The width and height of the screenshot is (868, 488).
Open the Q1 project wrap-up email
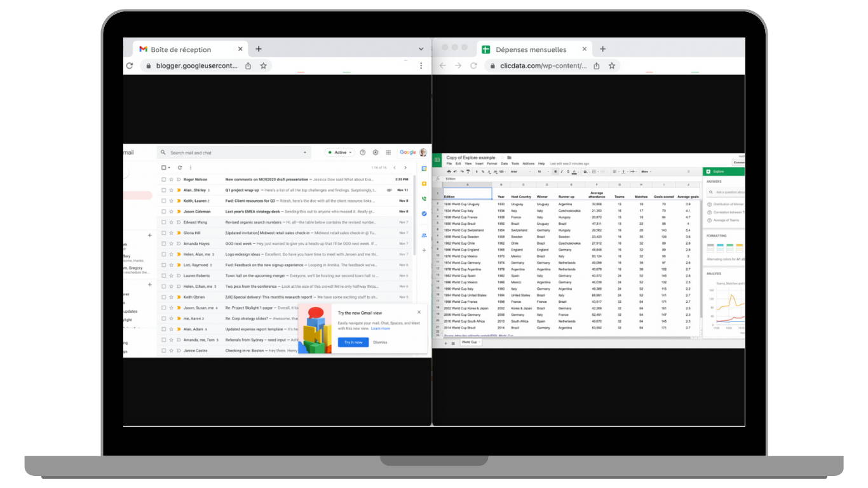(286, 190)
